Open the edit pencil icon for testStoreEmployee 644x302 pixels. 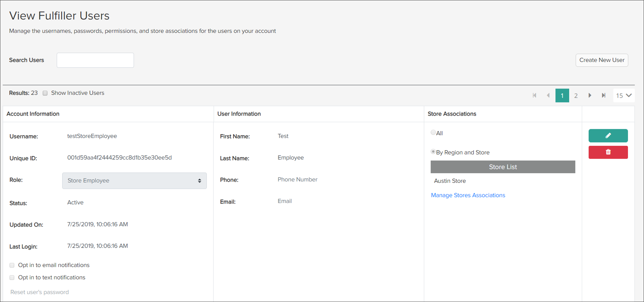(608, 135)
